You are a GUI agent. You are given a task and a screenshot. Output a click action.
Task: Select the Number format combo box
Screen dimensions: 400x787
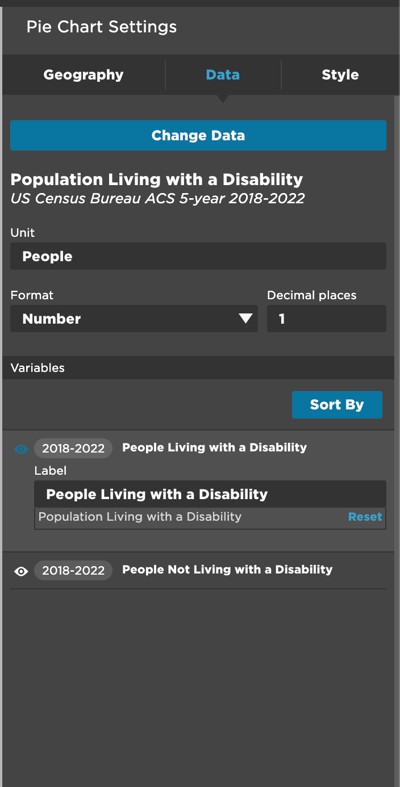coord(134,319)
